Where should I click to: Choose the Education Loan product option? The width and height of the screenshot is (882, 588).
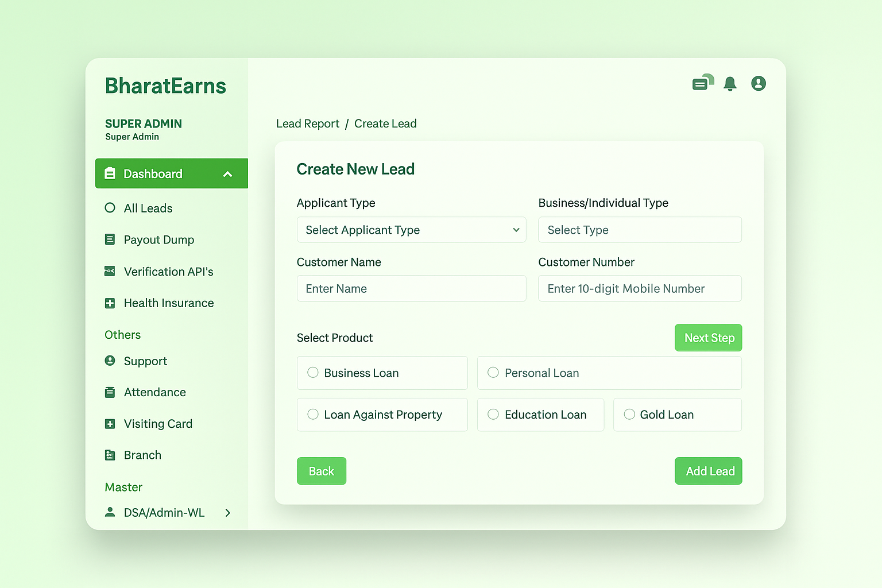493,414
